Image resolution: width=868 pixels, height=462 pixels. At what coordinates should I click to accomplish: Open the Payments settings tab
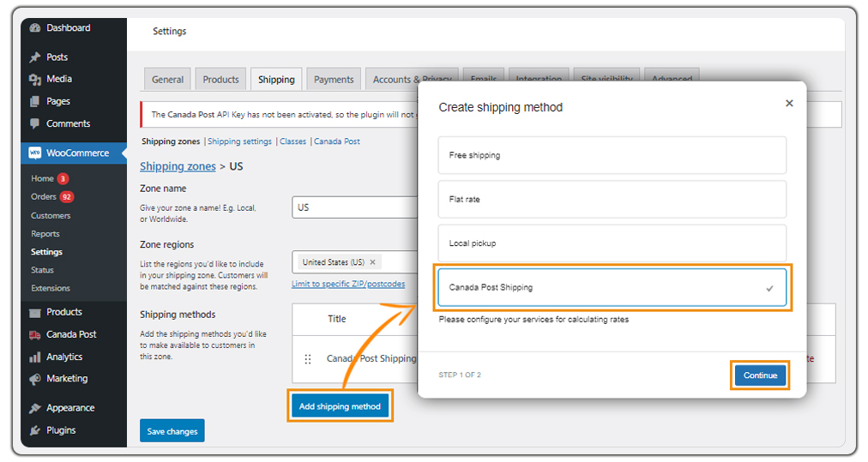pos(334,80)
